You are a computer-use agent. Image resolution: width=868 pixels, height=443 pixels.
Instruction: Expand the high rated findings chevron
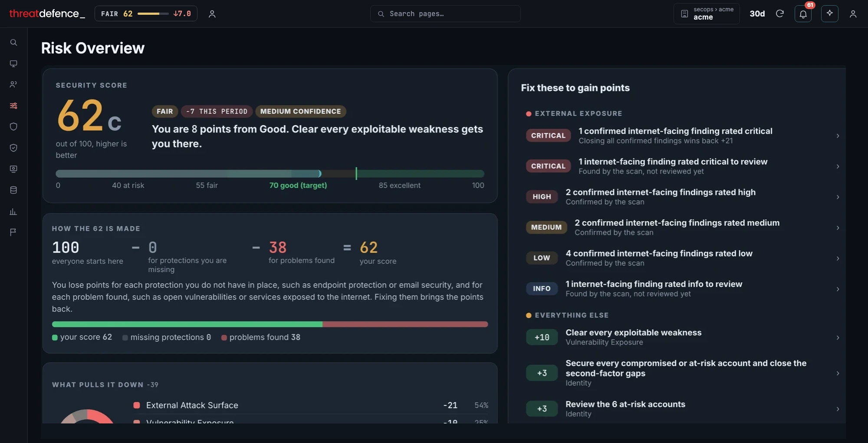click(x=838, y=197)
